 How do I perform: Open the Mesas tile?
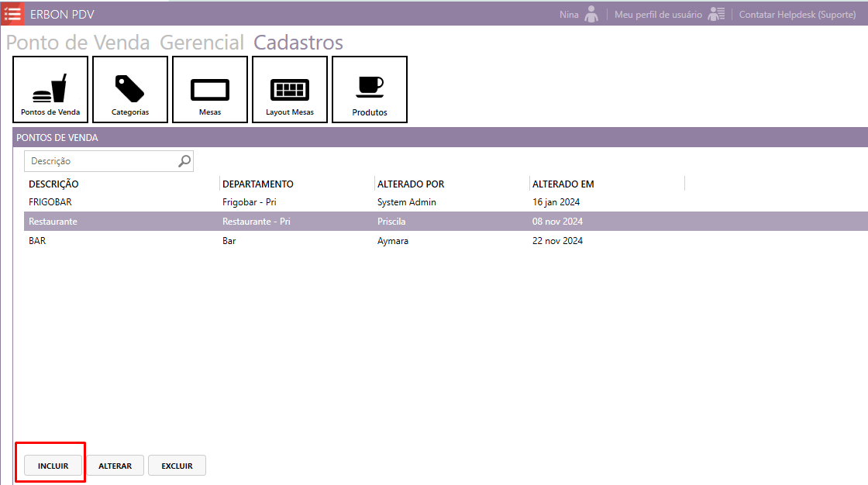[210, 90]
